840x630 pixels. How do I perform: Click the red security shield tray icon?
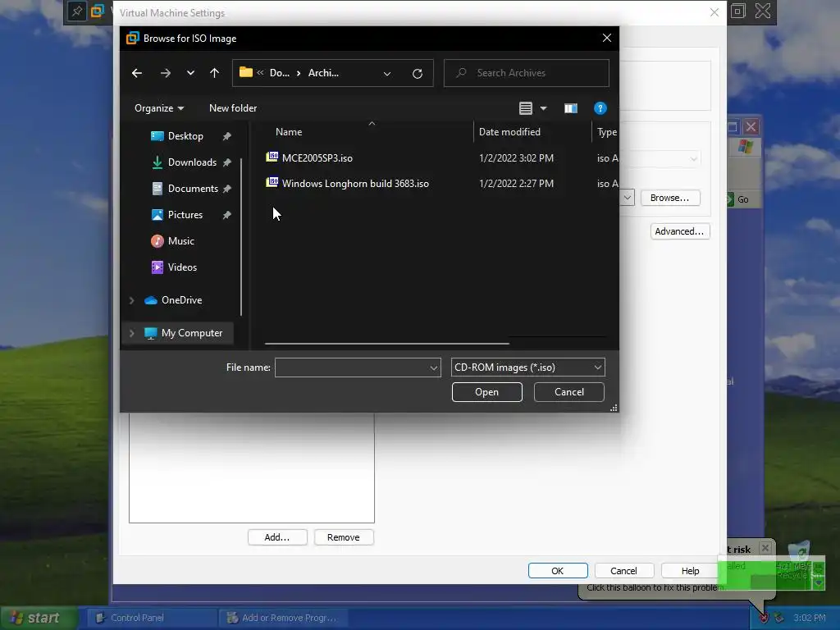[764, 618]
